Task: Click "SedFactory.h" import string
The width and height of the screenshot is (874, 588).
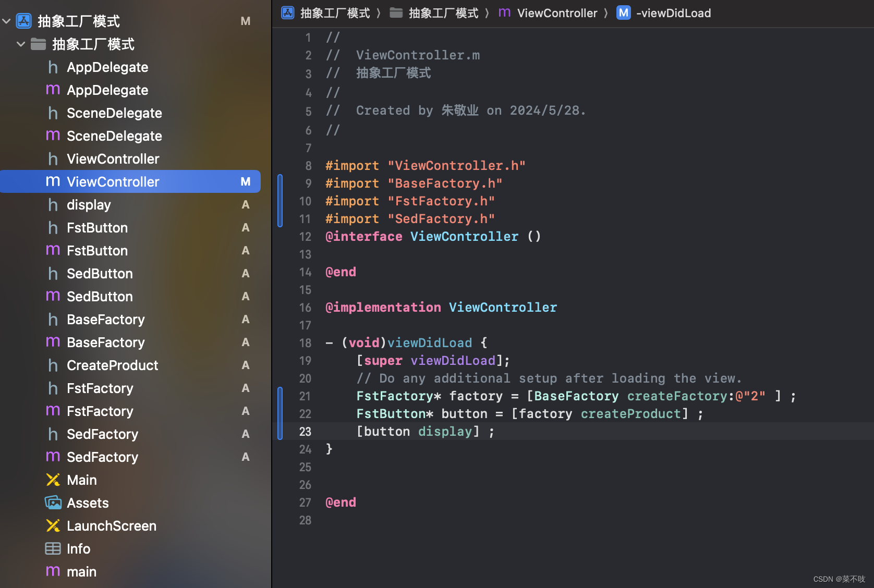Action: point(441,219)
